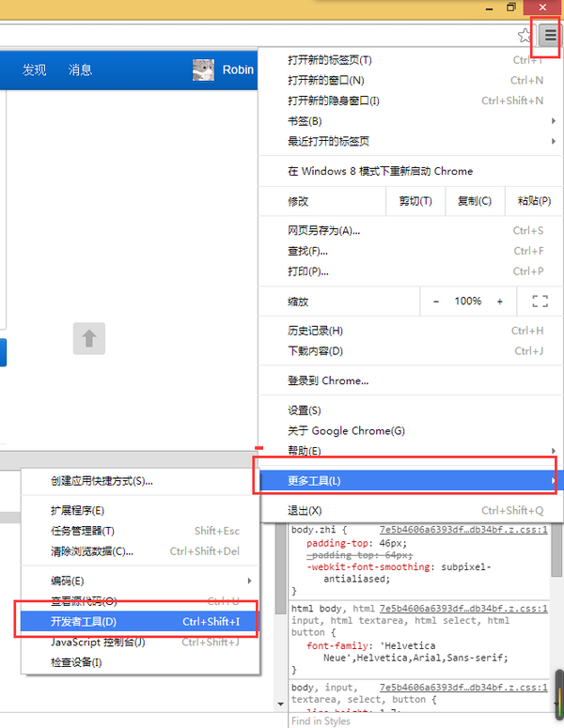The image size is (564, 728).
Task: Select 打开新的标签页(T)
Action: [x=411, y=60]
